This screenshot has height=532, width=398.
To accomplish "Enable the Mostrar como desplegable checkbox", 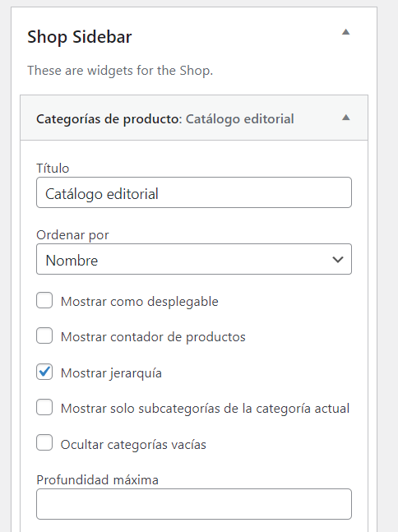I will click(x=44, y=300).
